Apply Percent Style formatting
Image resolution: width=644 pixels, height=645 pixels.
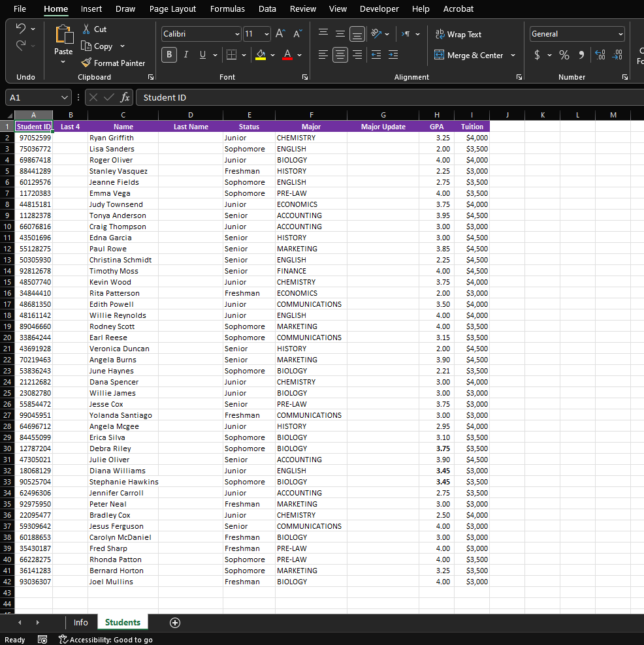pos(564,55)
